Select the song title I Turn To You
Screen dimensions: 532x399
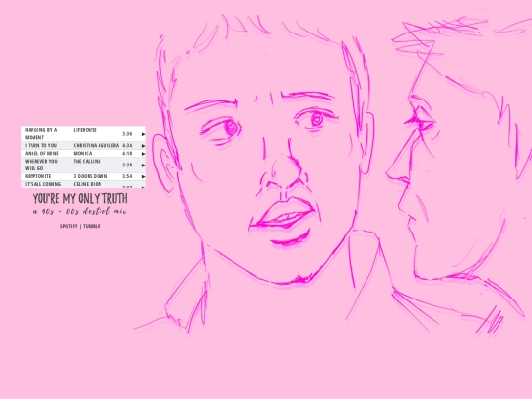[x=40, y=145]
